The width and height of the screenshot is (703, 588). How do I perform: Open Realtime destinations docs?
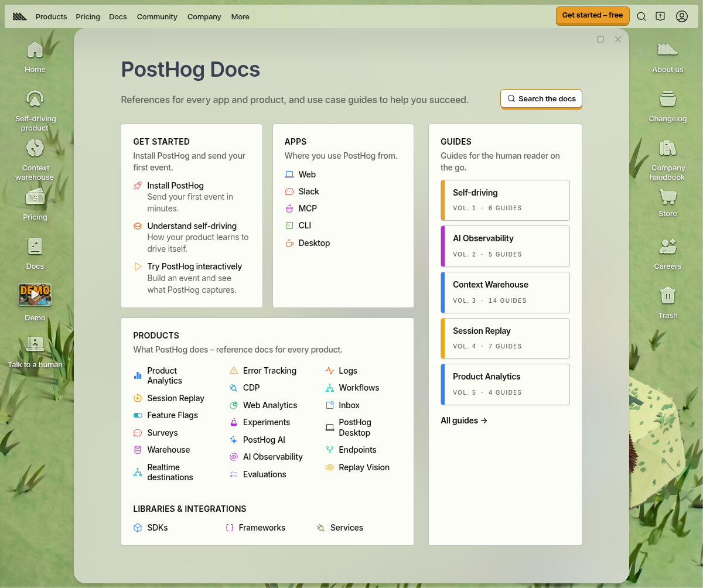tap(163, 472)
